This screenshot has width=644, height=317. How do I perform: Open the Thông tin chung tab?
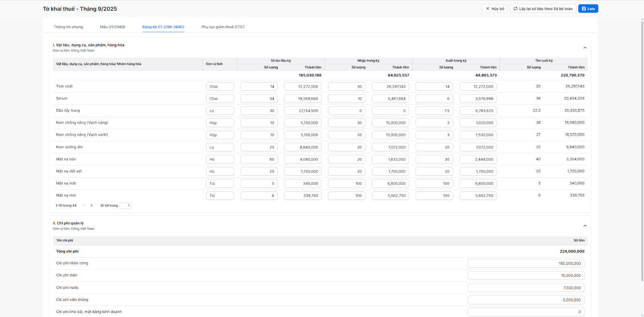68,27
